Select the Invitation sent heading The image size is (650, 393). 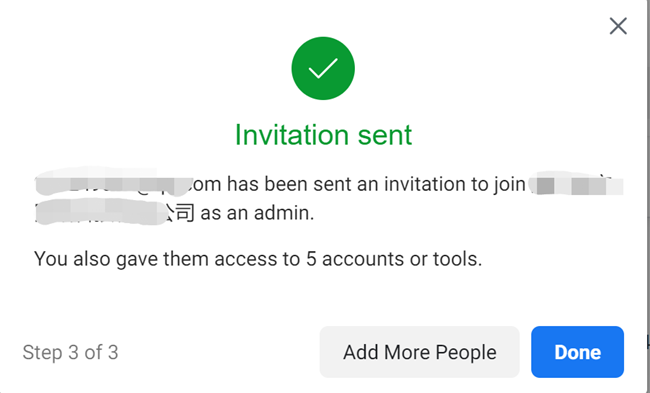323,135
